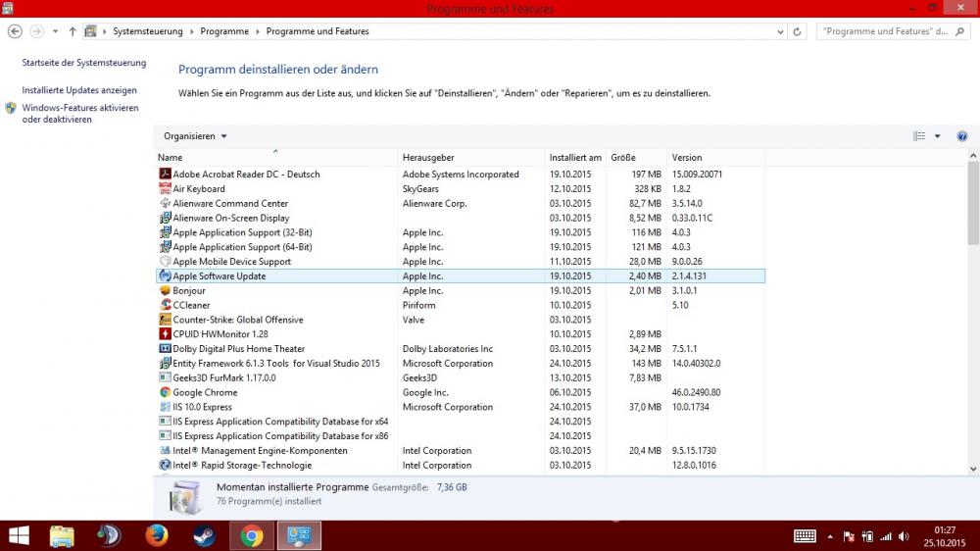Viewport: 980px width, 551px height.
Task: Sort the list by the Installiert am column
Action: click(x=575, y=158)
